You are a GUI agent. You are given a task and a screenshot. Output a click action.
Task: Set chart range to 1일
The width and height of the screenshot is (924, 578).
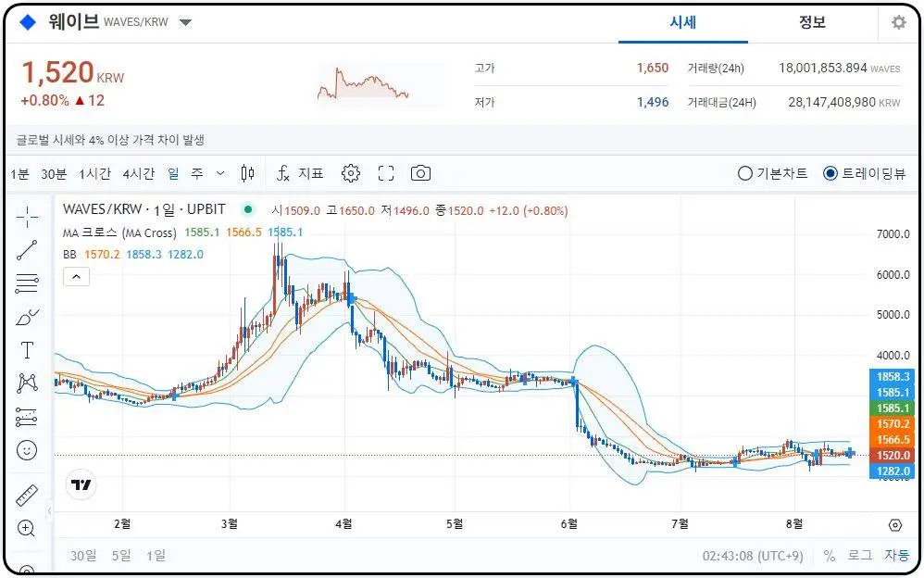pos(156,556)
